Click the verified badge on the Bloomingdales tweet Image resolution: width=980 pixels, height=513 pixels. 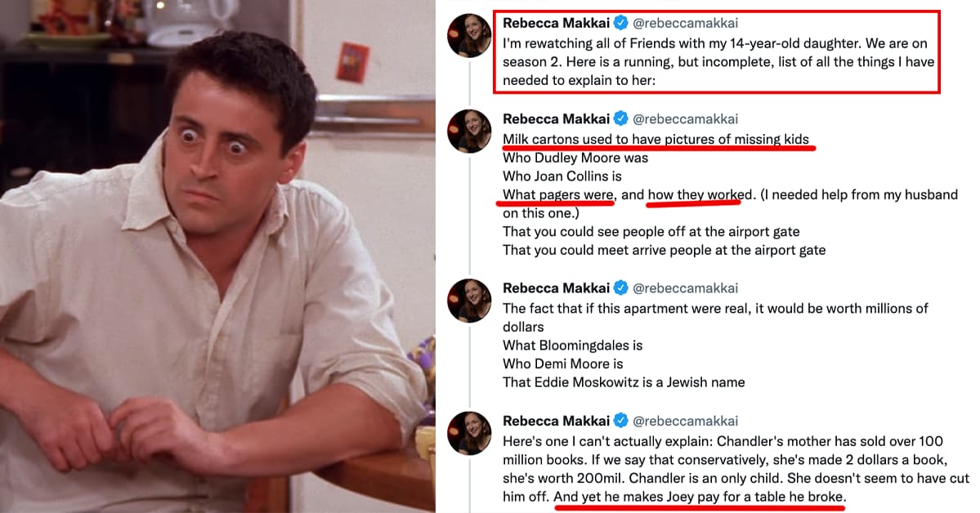[x=621, y=288]
